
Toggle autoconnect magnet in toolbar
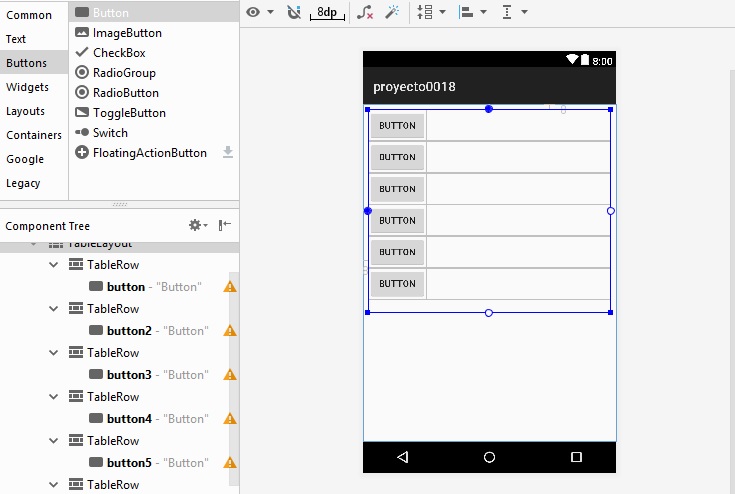click(x=293, y=12)
